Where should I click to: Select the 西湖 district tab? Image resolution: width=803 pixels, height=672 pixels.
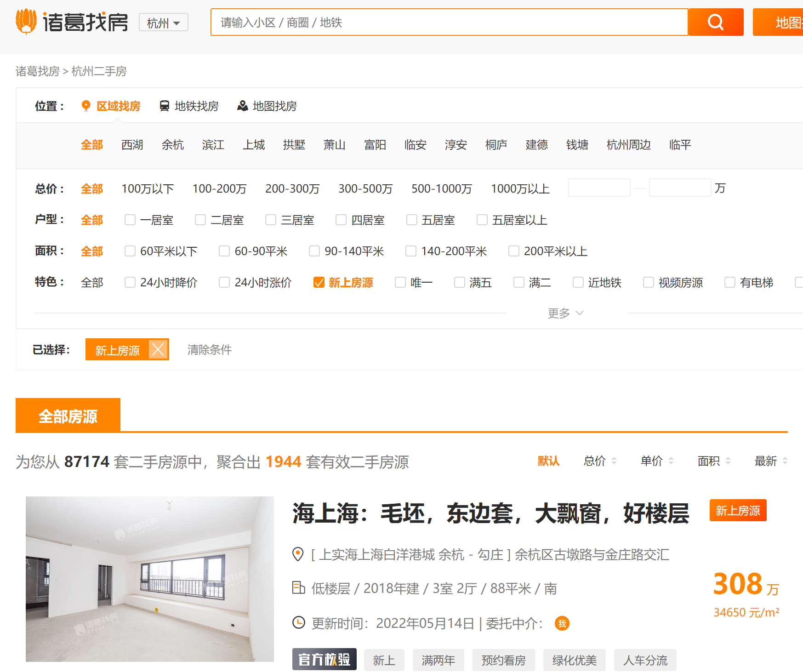[132, 145]
